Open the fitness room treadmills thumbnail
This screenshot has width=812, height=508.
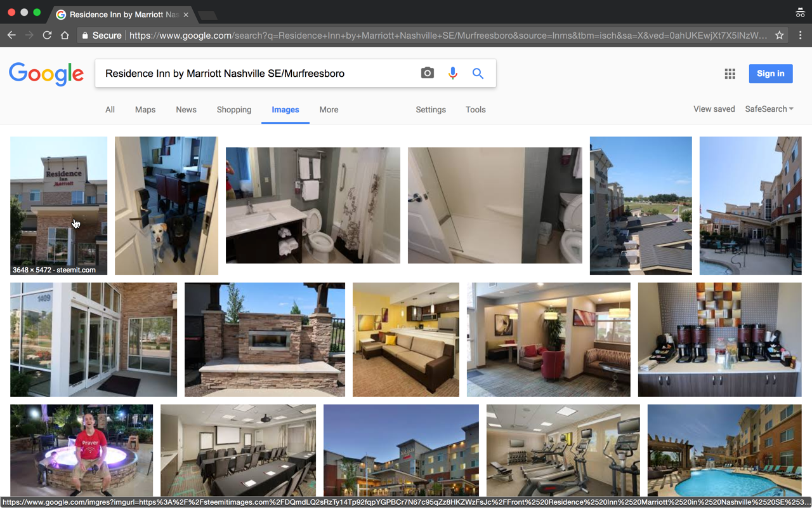[563, 450]
